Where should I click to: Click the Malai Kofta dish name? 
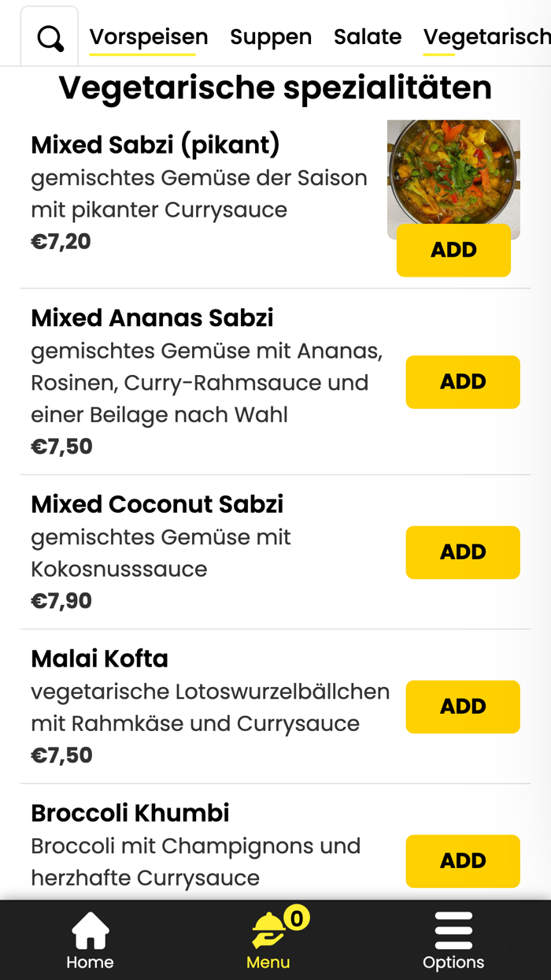pyautogui.click(x=99, y=658)
